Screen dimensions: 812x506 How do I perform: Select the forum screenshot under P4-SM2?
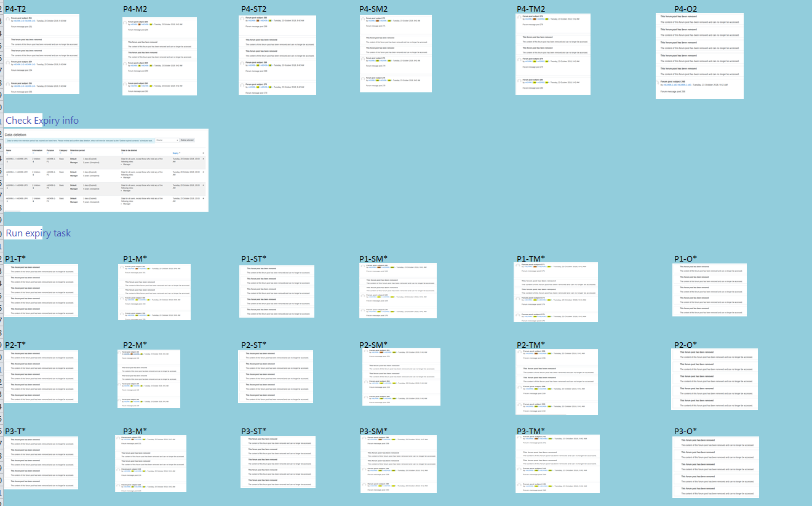point(396,54)
